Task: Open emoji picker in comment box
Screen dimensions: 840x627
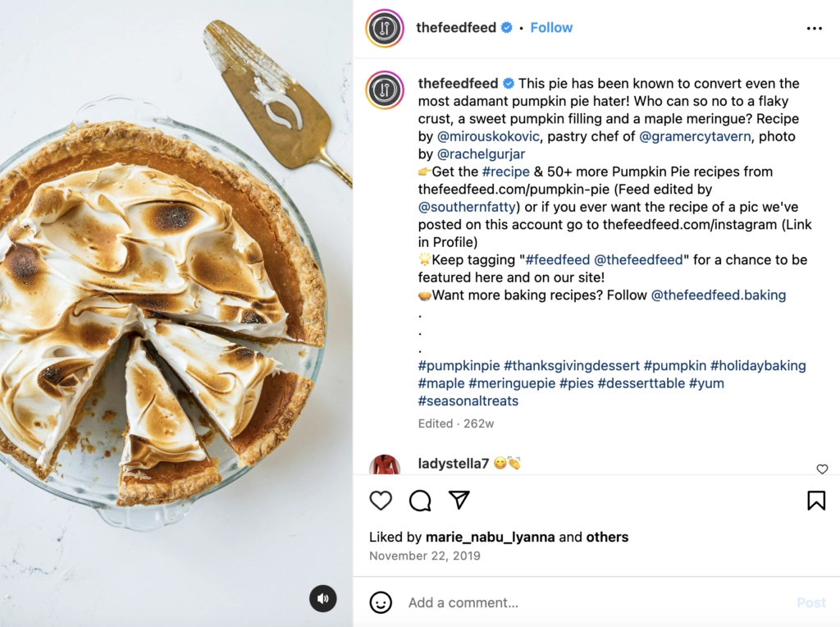Action: click(x=381, y=602)
